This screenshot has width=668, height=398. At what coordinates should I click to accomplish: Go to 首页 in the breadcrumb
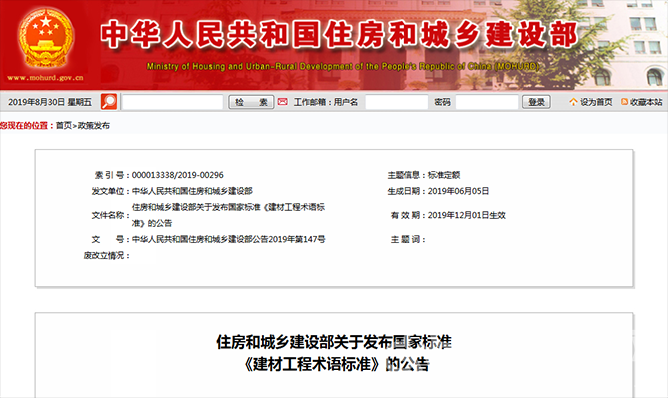64,125
